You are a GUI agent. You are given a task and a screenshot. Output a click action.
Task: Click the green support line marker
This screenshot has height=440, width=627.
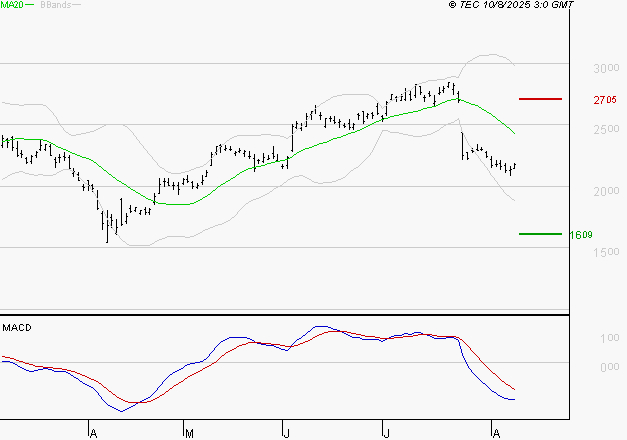[540, 234]
